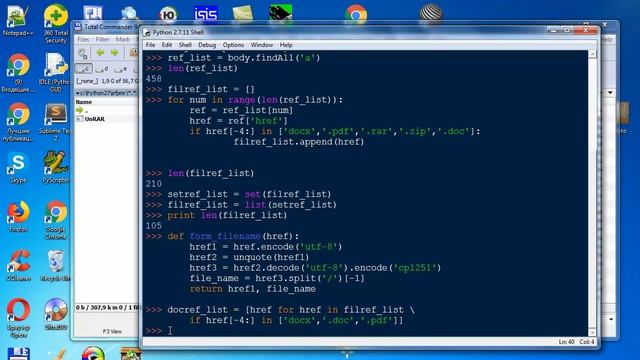Open Window menu in Python Shell
640x360 pixels.
(262, 45)
